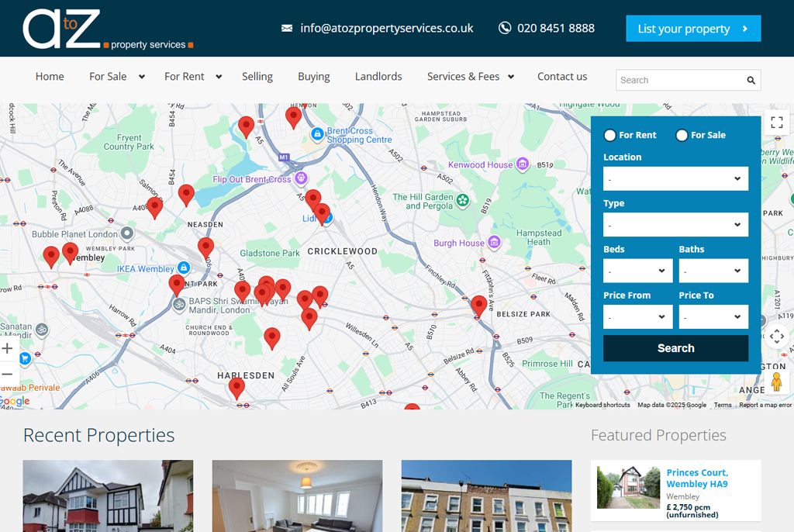This screenshot has width=794, height=532.
Task: Zoom in the map with plus button
Action: point(7,348)
